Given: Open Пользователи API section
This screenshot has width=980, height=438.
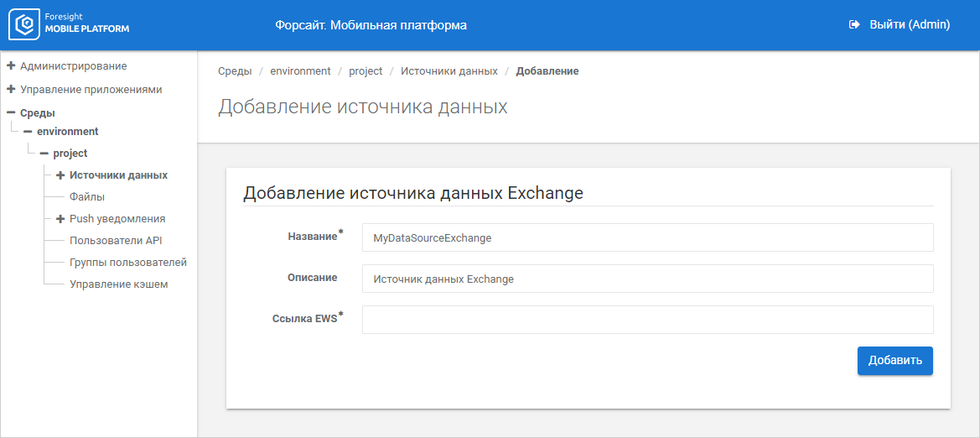Looking at the screenshot, I should point(116,241).
